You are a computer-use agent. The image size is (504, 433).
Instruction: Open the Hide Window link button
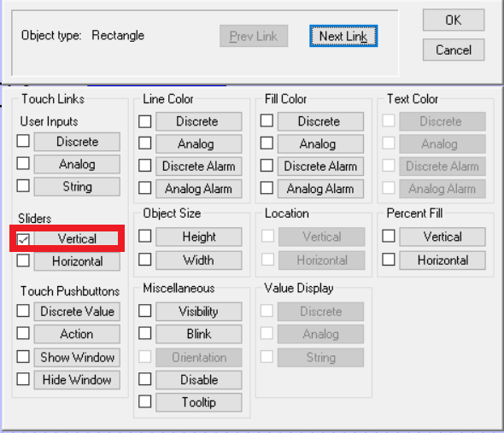(x=77, y=380)
